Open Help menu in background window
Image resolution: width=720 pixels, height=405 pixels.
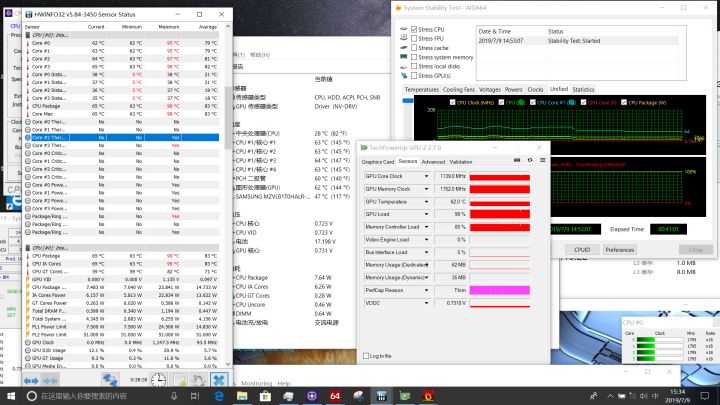284,383
